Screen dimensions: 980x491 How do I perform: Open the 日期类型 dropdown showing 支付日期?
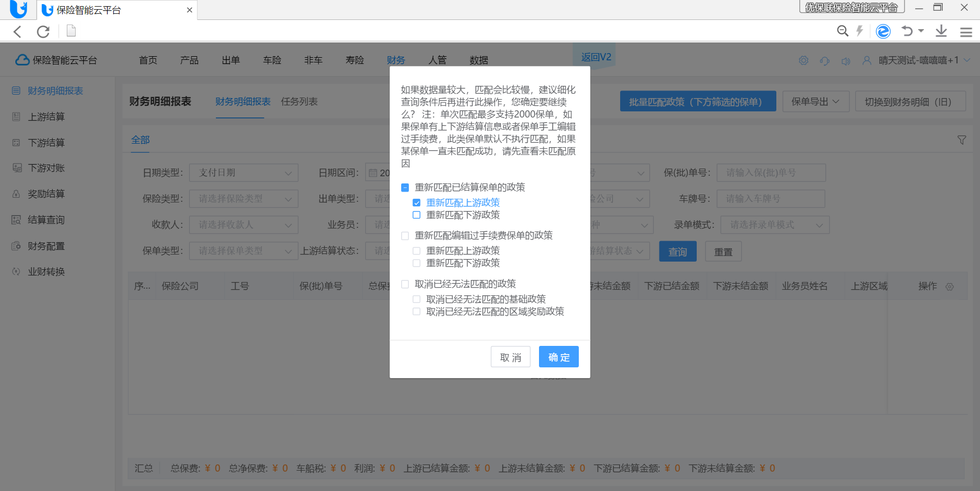pos(243,173)
